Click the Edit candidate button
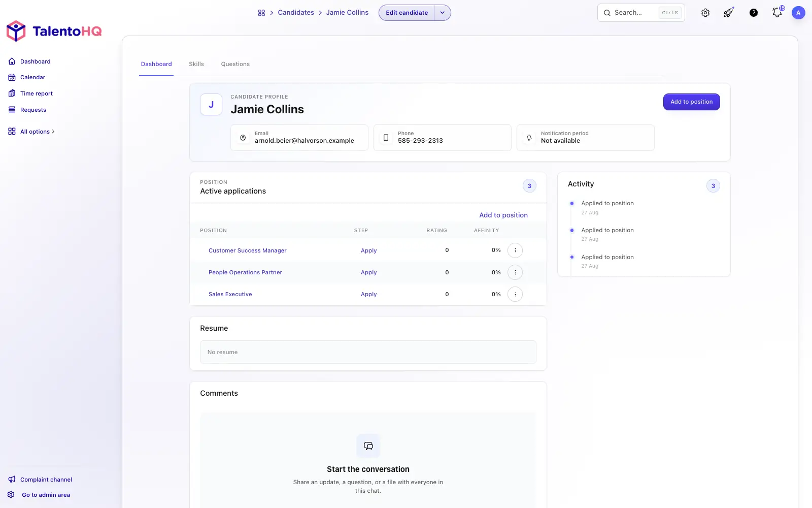 (x=407, y=13)
